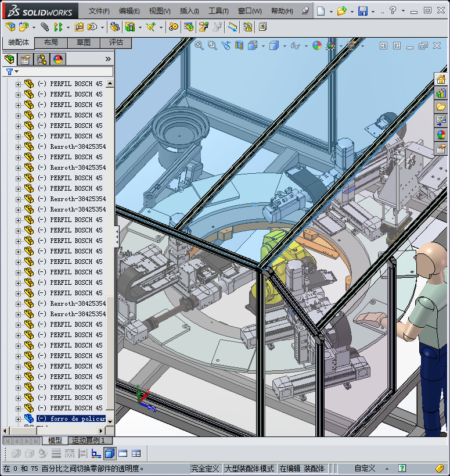Expand the first Rexroth-38425354 component node
The width and height of the screenshot is (450, 476).
click(x=18, y=146)
